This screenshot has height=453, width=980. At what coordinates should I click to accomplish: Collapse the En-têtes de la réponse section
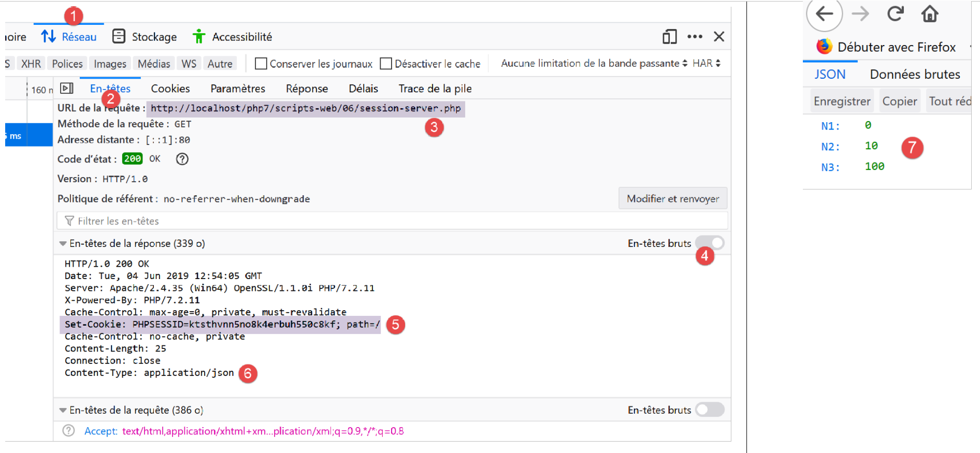63,243
